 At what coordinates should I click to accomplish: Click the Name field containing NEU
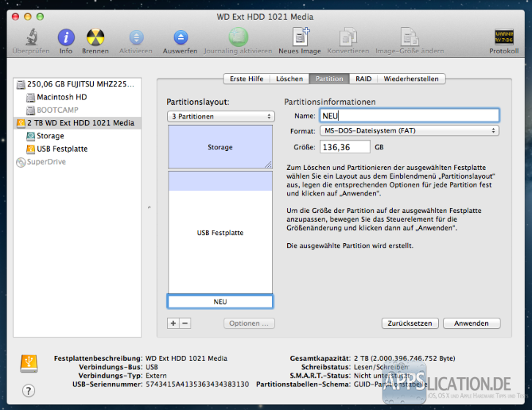[409, 116]
